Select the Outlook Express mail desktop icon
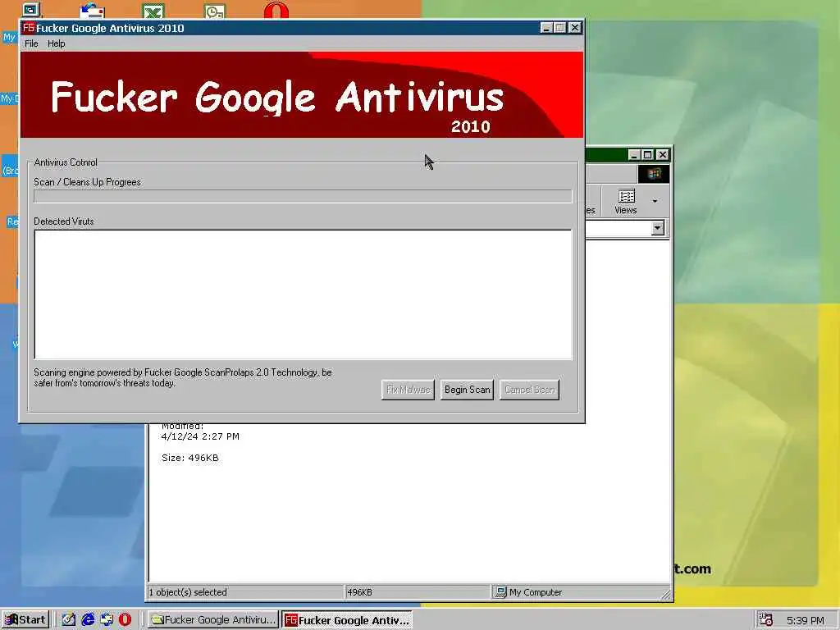 pos(92,10)
